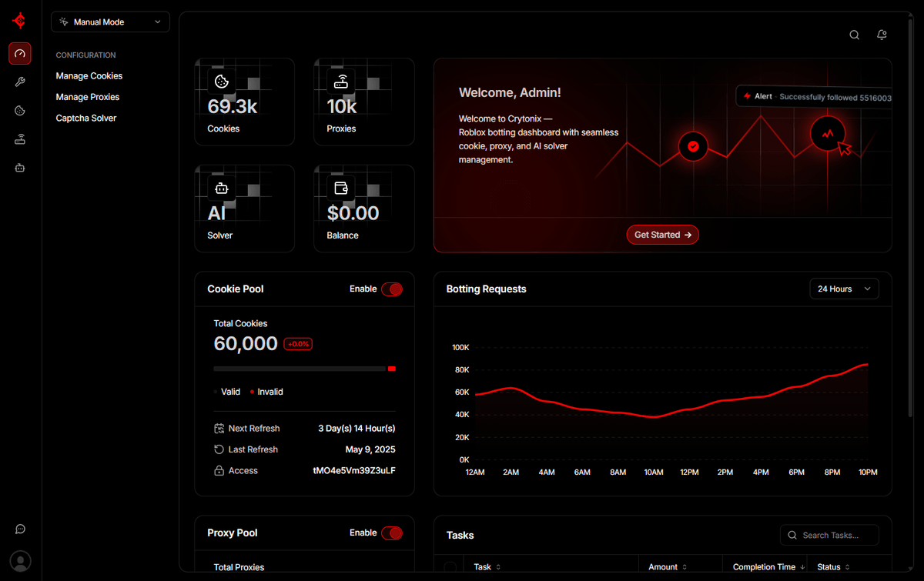Open Manage Cookies menu item
Image resolution: width=924 pixels, height=581 pixels.
click(x=89, y=76)
